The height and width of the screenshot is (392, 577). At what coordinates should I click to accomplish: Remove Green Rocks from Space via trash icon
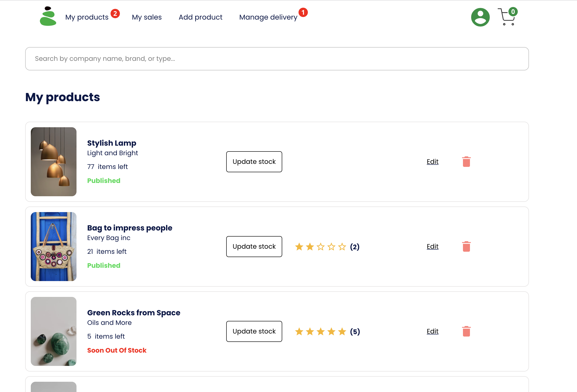click(x=466, y=331)
